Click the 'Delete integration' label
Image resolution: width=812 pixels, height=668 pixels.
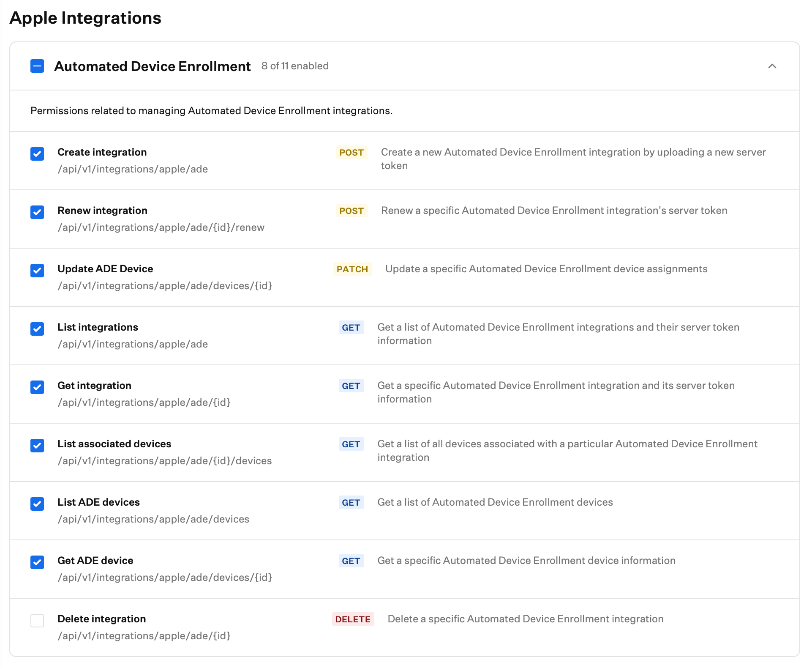[102, 619]
